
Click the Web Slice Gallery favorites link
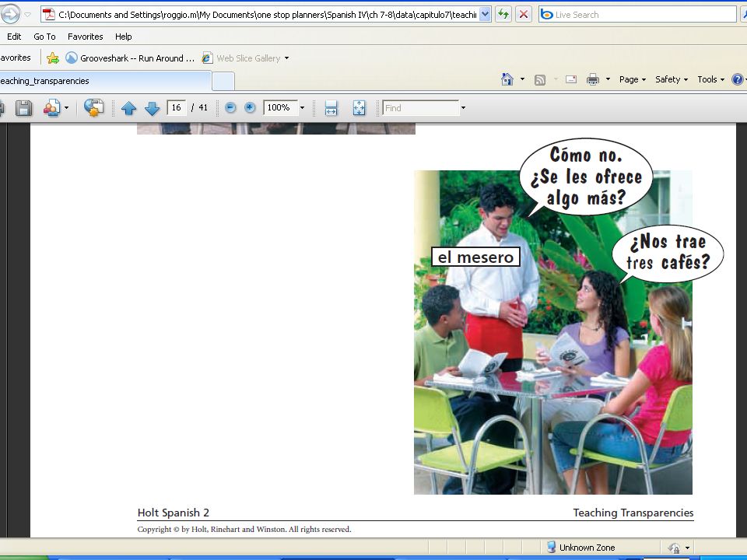tap(241, 58)
